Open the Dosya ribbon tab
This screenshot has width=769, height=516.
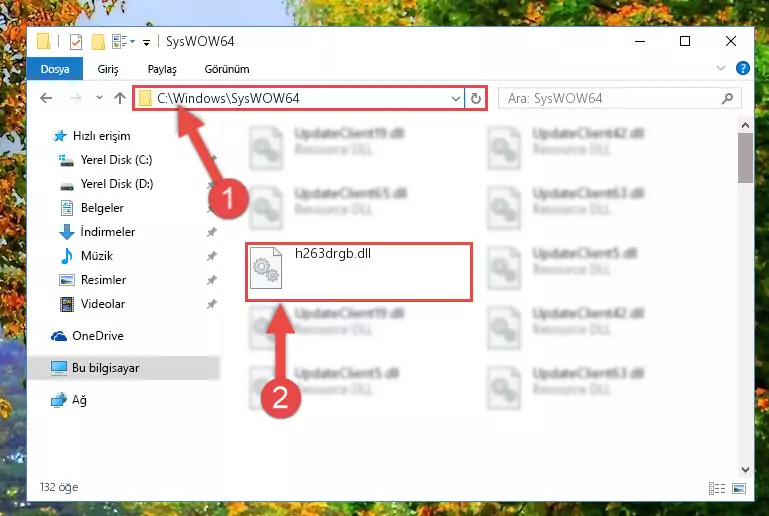point(54,69)
